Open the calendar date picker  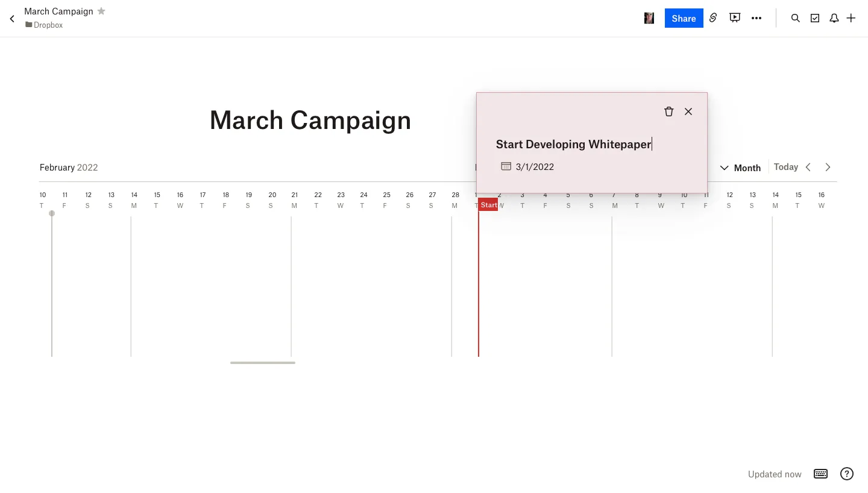506,166
